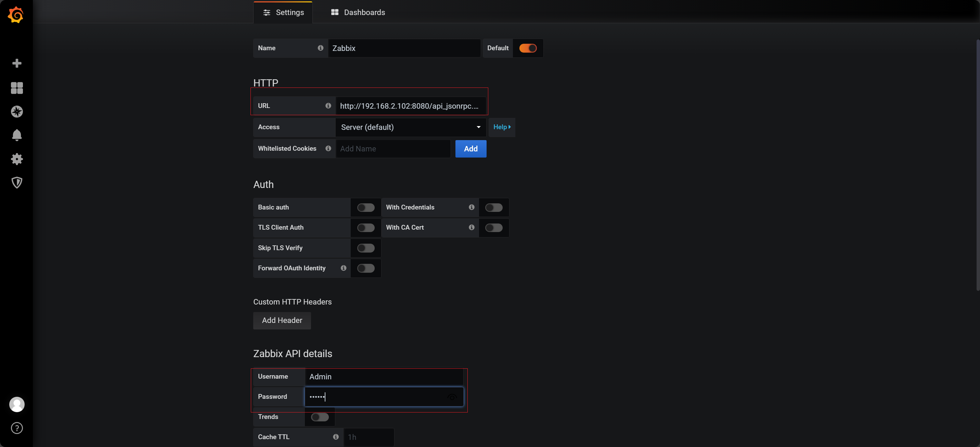Viewport: 980px width, 447px height.
Task: Enable the Basic auth toggle
Action: pos(365,207)
